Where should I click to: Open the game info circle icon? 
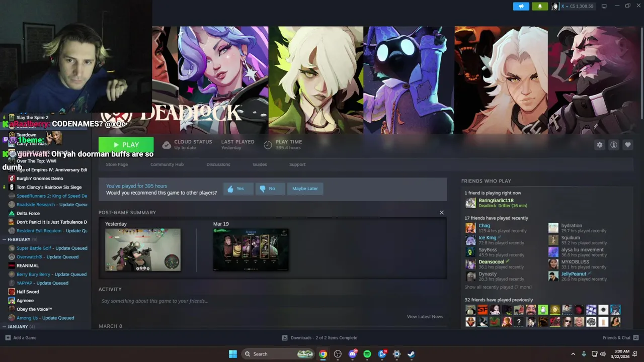[x=614, y=145]
